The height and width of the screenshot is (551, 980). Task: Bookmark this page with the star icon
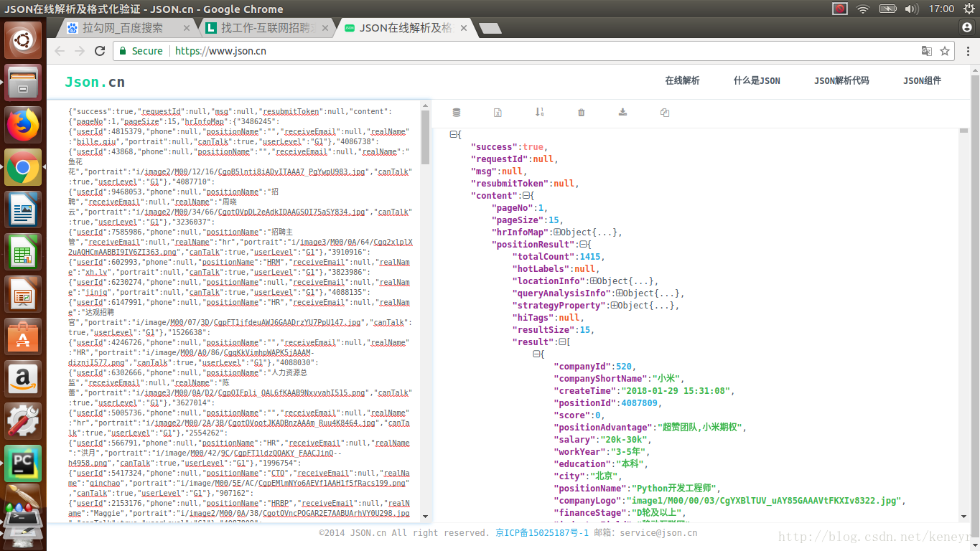tap(945, 51)
